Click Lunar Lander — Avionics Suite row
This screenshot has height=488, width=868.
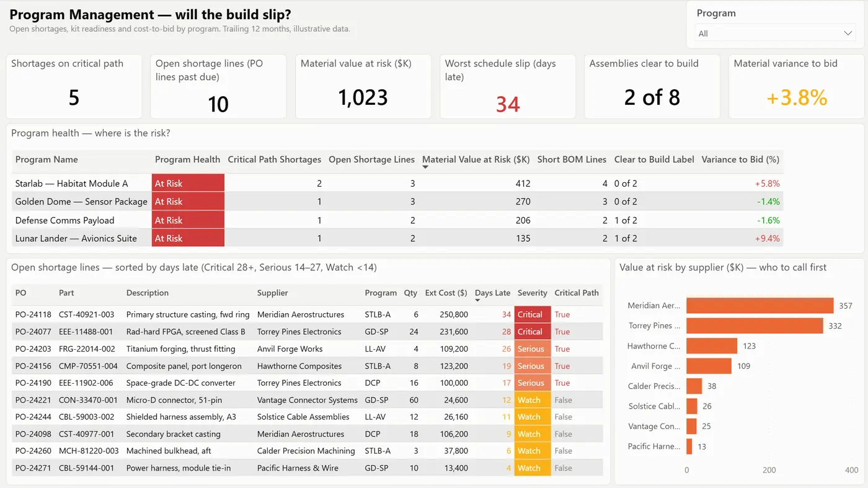pos(397,238)
